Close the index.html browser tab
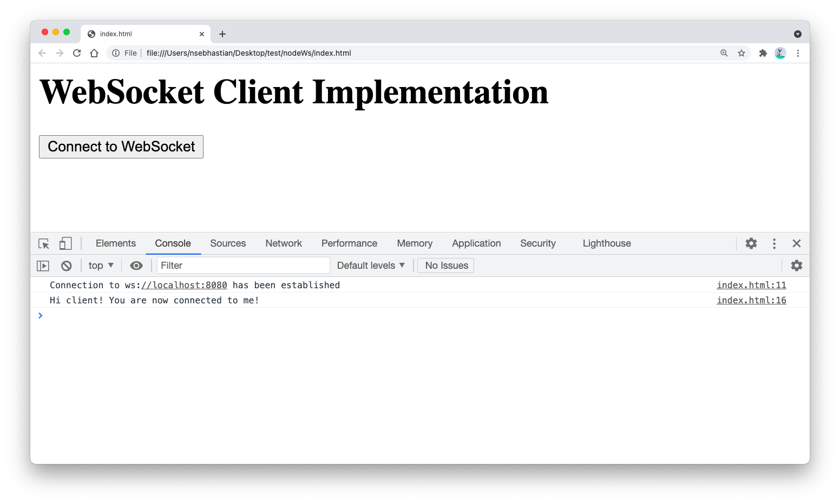The width and height of the screenshot is (840, 504). pos(202,34)
